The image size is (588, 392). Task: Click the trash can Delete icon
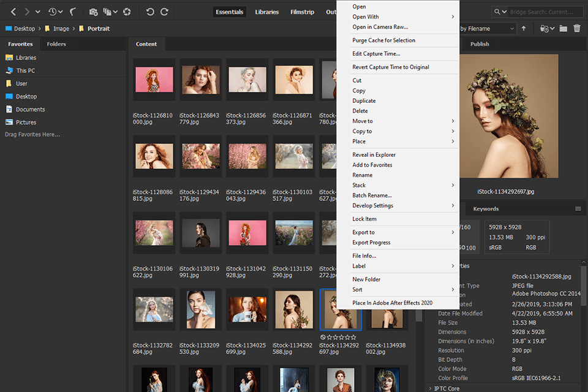[576, 28]
